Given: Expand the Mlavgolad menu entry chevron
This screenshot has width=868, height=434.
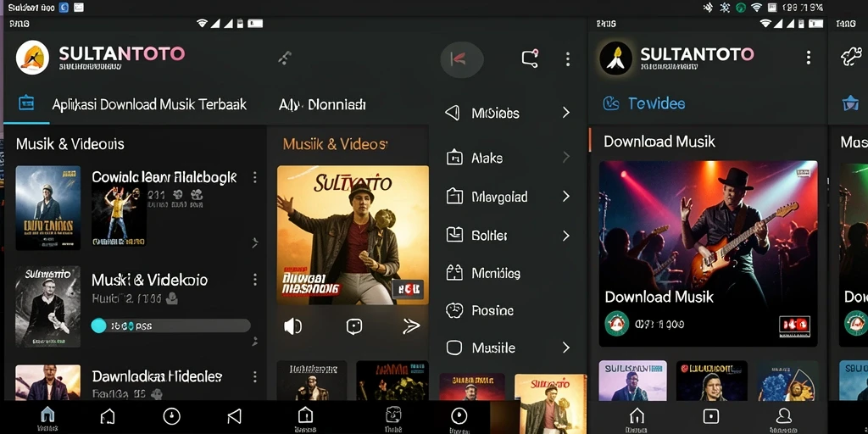Looking at the screenshot, I should (565, 197).
